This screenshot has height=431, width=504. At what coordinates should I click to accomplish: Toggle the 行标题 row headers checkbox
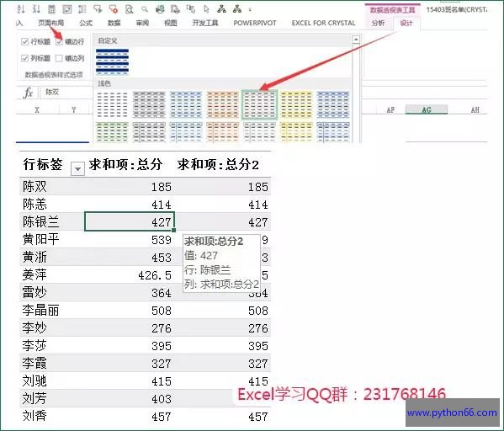pos(24,41)
